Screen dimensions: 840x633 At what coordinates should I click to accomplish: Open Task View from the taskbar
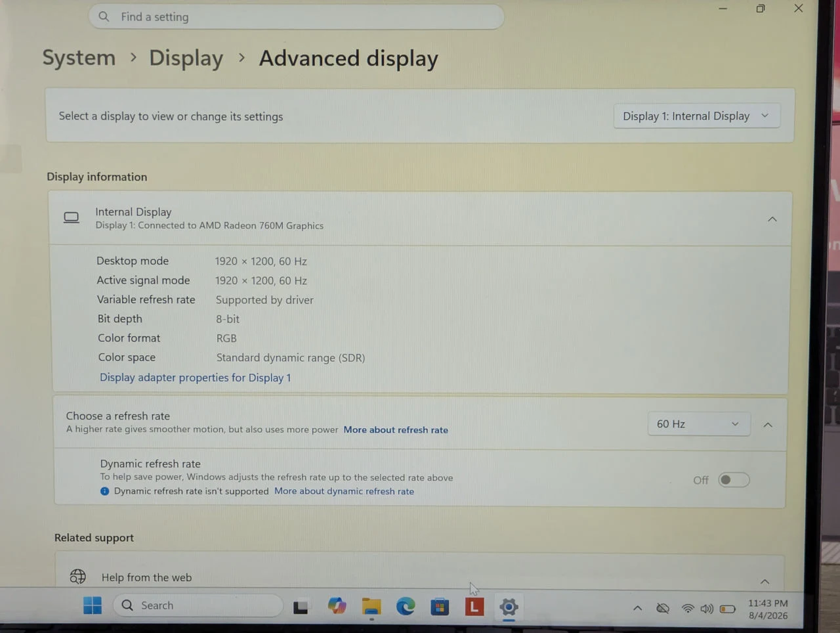pyautogui.click(x=301, y=607)
